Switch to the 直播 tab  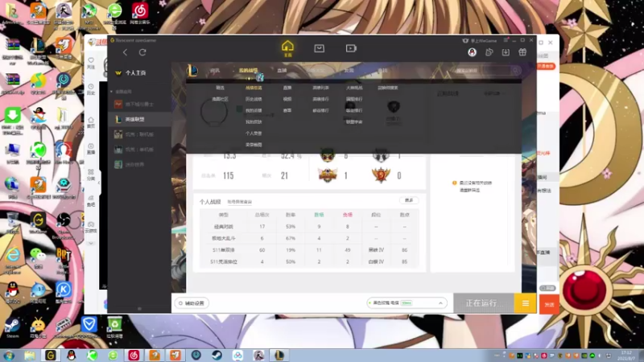point(282,71)
